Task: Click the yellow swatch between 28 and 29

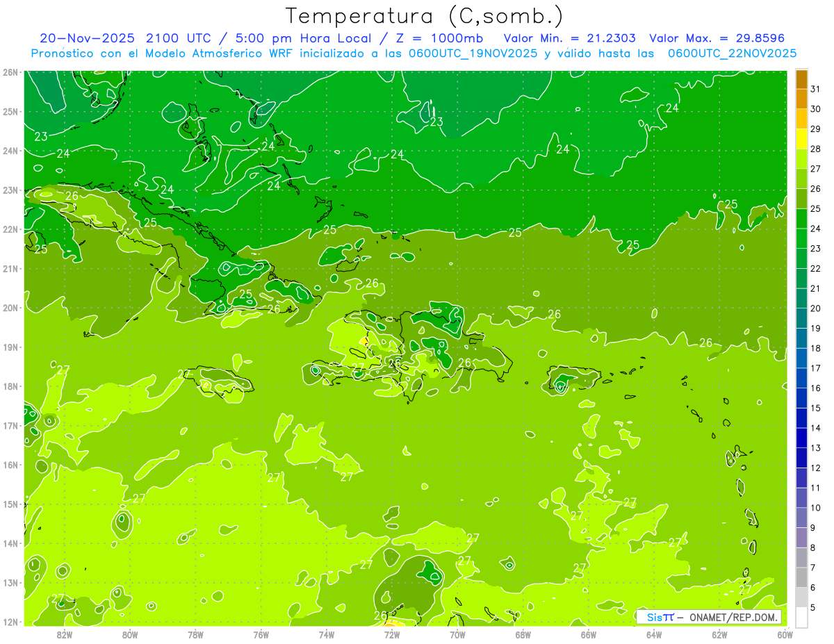Action: [802, 139]
